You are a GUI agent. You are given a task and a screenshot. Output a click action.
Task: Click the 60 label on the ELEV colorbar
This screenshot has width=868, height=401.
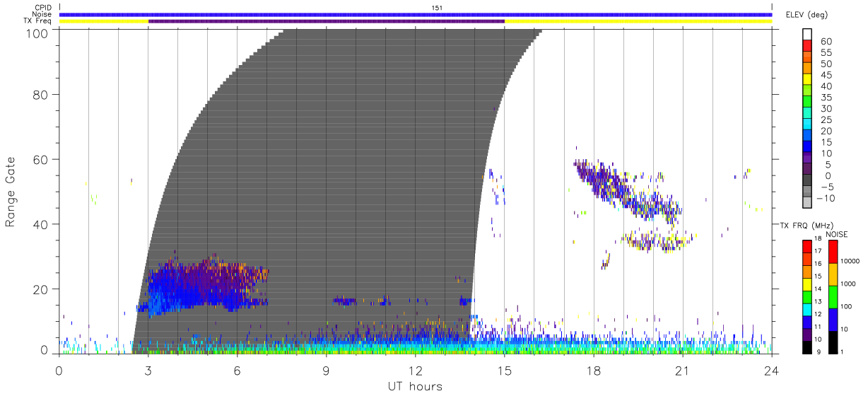[826, 42]
